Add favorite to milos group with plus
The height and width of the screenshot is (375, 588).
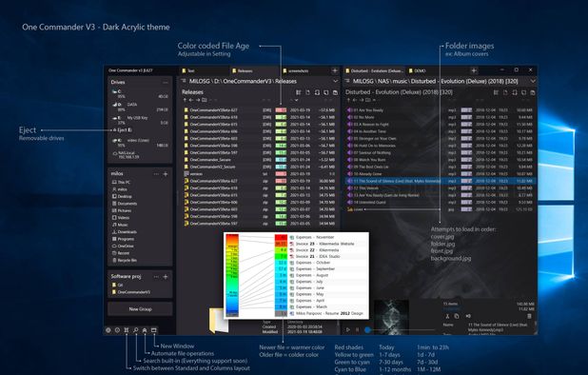coord(166,174)
